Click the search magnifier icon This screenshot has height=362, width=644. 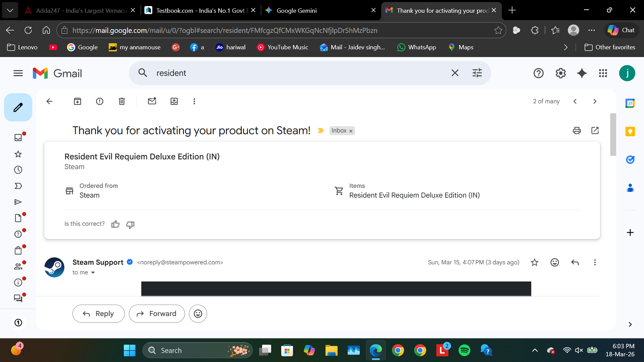[143, 73]
